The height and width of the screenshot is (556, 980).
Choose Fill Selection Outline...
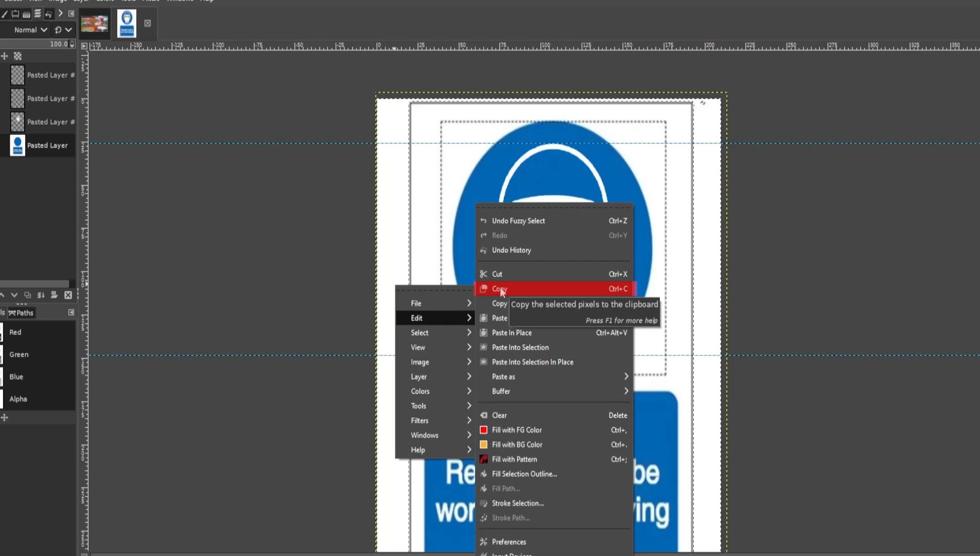(x=554, y=474)
